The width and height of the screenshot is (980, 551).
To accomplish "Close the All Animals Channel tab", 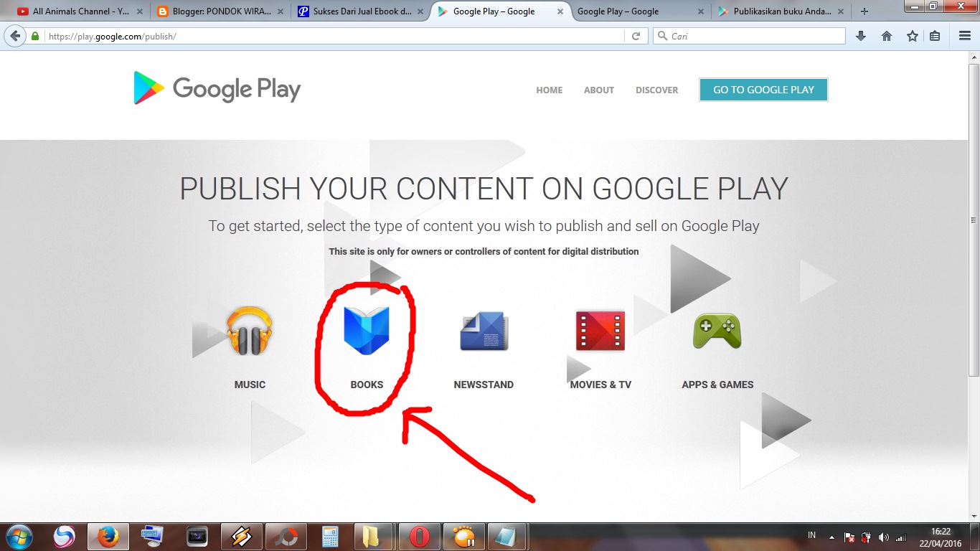I will (x=140, y=11).
